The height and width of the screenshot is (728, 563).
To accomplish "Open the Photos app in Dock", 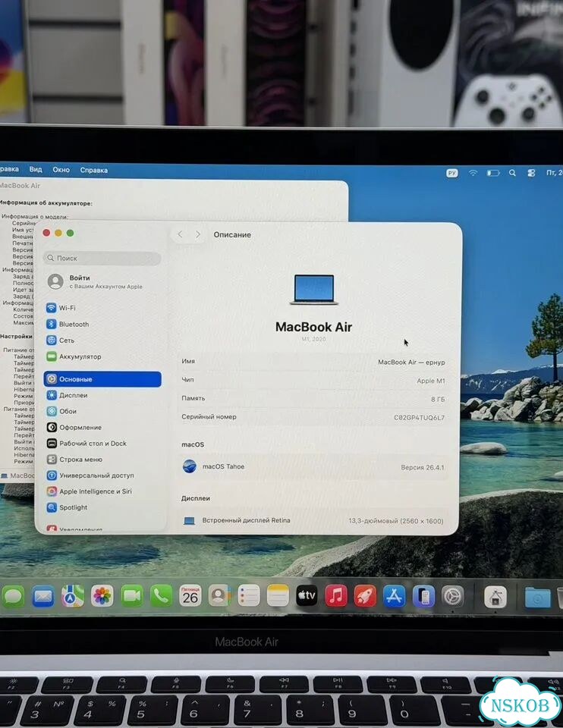I will [102, 596].
